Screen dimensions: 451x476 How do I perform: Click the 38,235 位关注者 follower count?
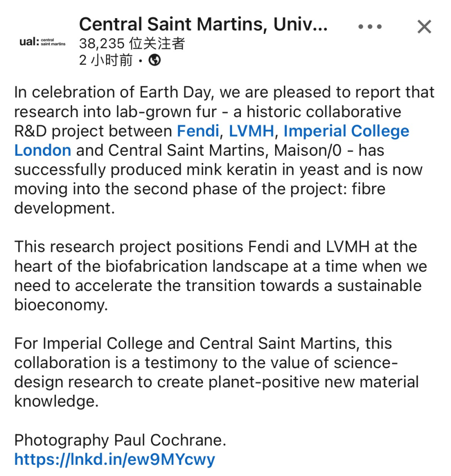pos(132,43)
